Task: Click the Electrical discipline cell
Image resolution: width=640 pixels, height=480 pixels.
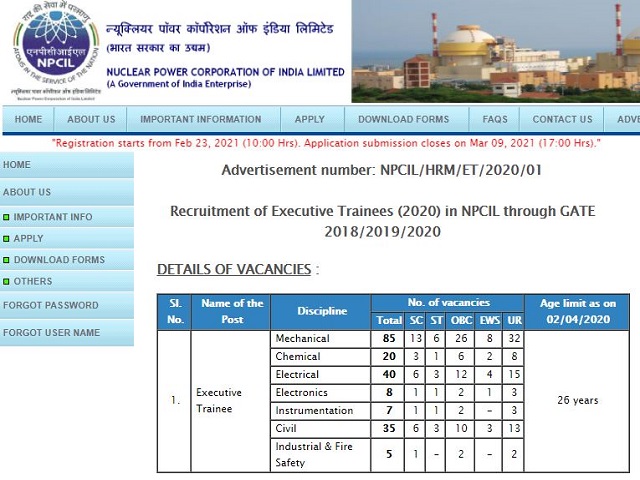Action: coord(320,374)
